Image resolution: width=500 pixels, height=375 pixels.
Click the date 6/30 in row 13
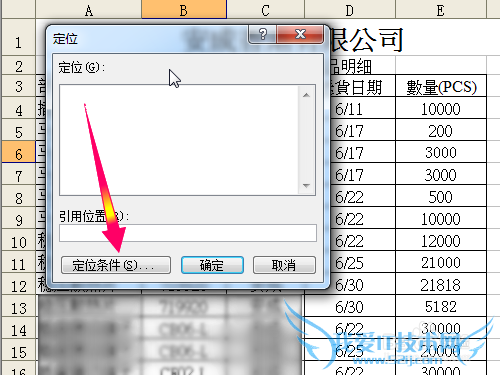click(350, 306)
